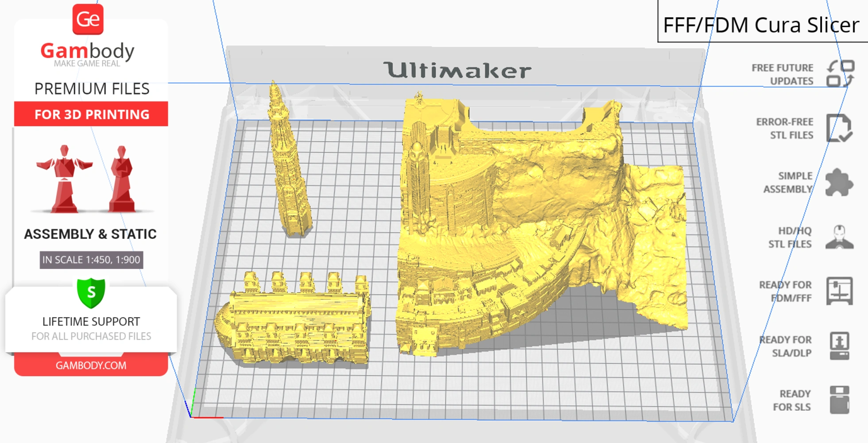Open the GAMBODY.COM link
Viewport: 868px width, 443px height.
click(90, 365)
